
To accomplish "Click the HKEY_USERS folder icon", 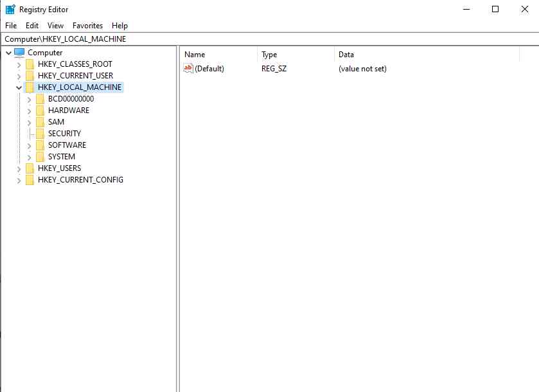I will (30, 168).
